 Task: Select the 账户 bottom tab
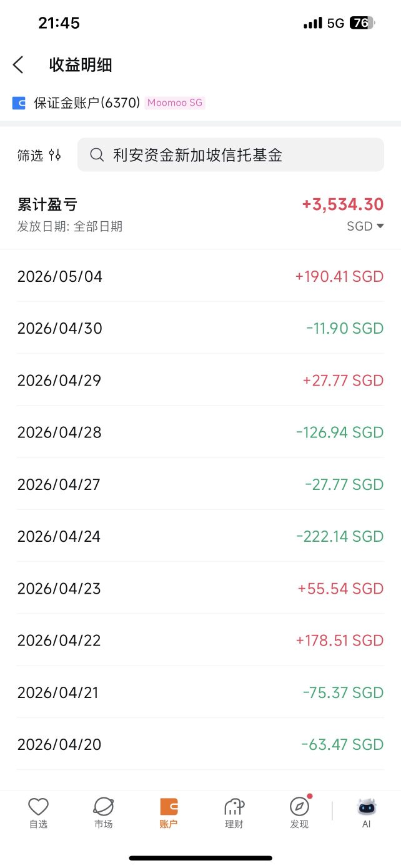pos(169,813)
